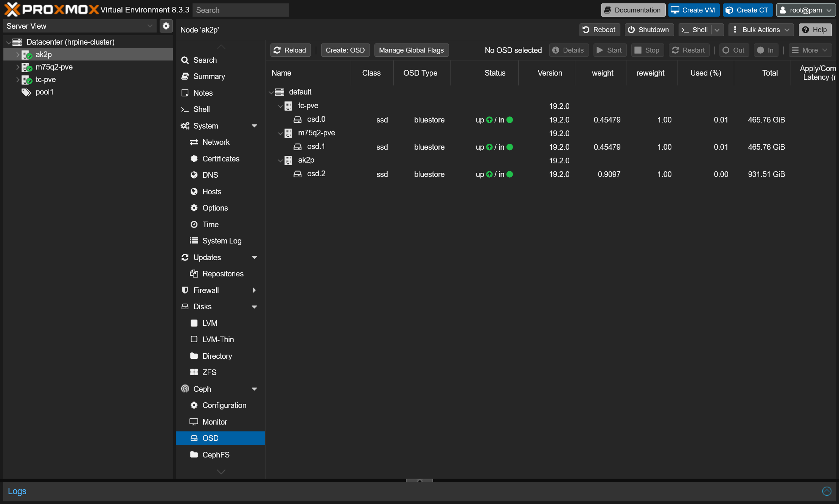Viewport: 839px width, 504px height.
Task: Select the osd.1 row name
Action: (316, 147)
